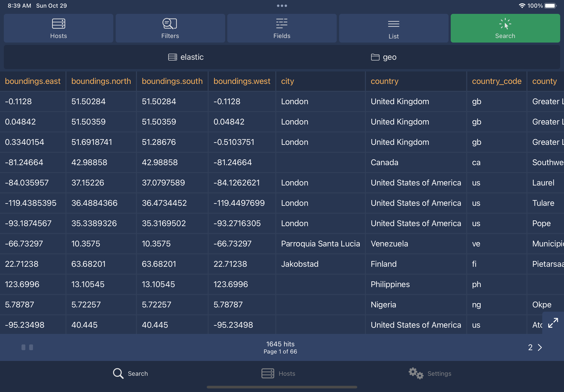Sort by boundings.east column header
The width and height of the screenshot is (564, 392).
(x=33, y=81)
